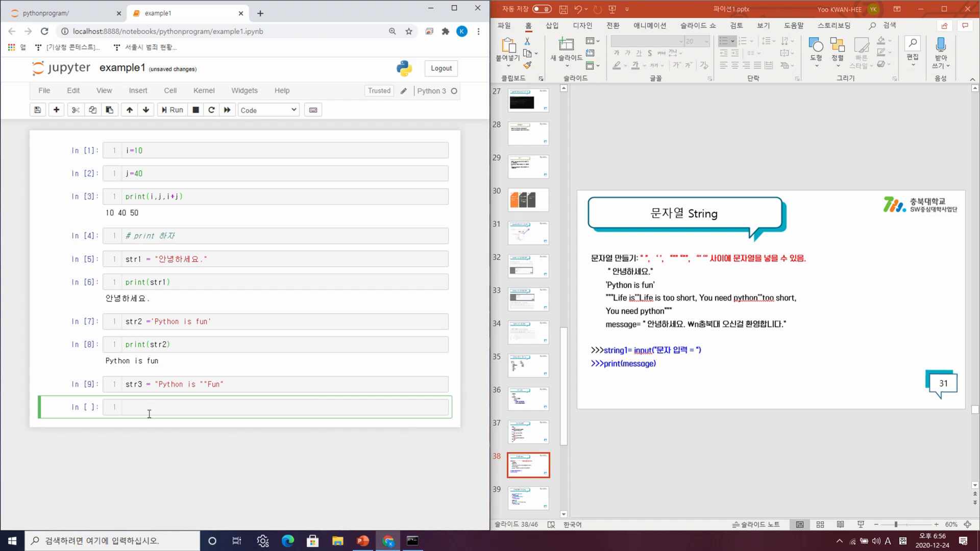Expand the font size dropdown in ribbon
980x551 pixels.
706,41
